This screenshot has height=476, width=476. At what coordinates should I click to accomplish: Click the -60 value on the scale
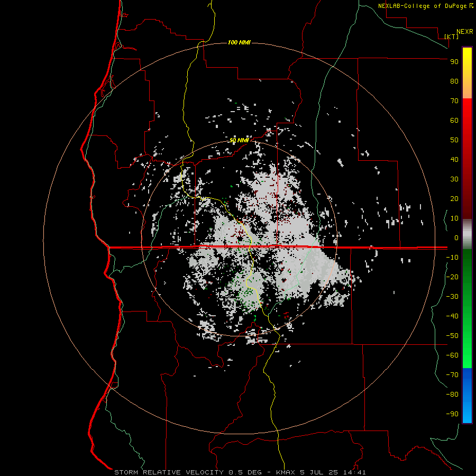[452, 355]
